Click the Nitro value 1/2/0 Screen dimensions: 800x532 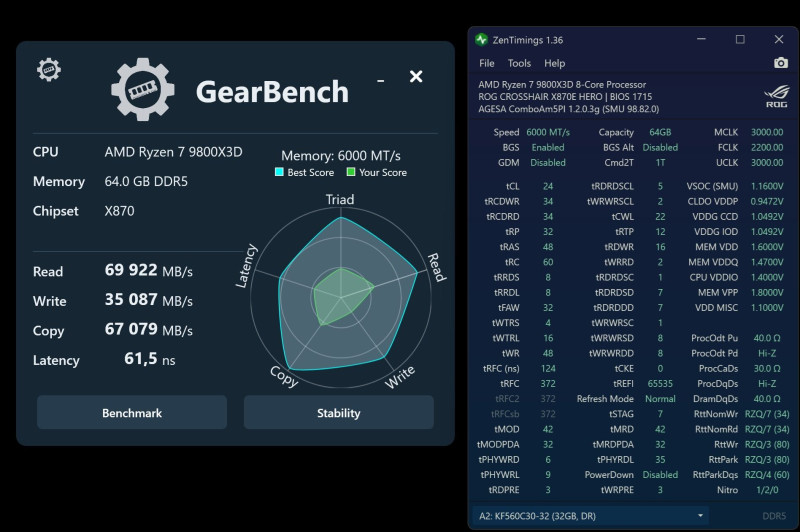(767, 490)
